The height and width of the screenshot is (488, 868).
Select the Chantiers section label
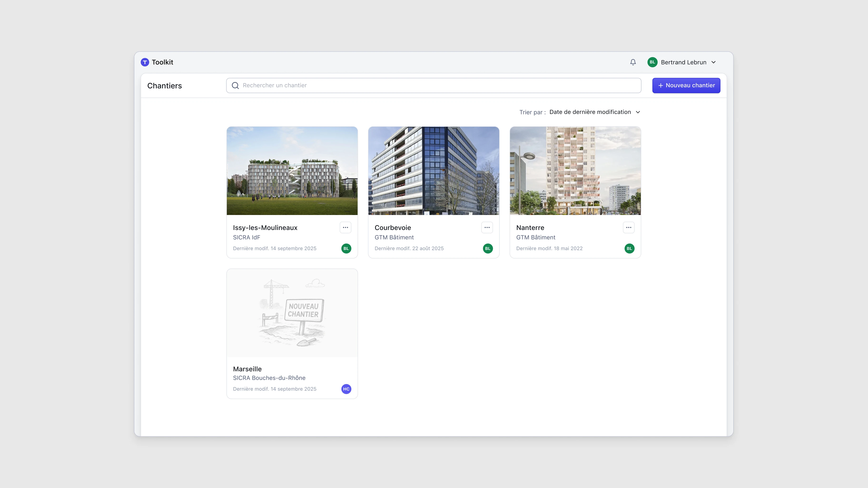pos(164,86)
